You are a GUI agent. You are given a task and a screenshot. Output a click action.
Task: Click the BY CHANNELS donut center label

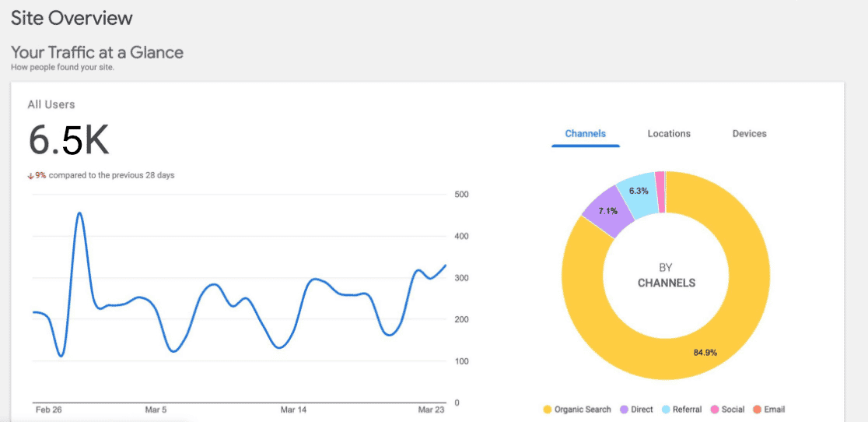(666, 276)
